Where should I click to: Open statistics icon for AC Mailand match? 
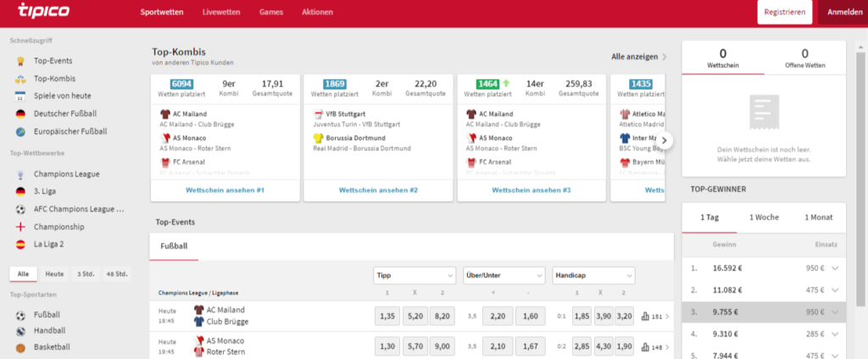645,317
